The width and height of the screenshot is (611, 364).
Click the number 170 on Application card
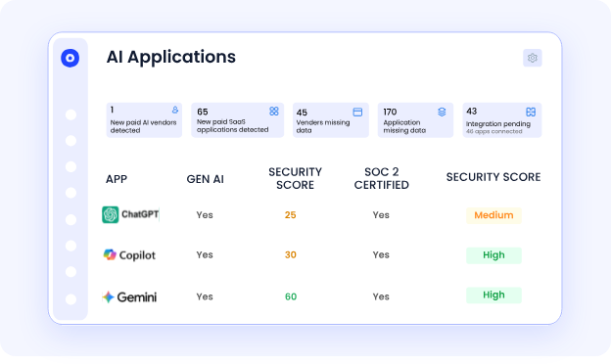point(390,113)
